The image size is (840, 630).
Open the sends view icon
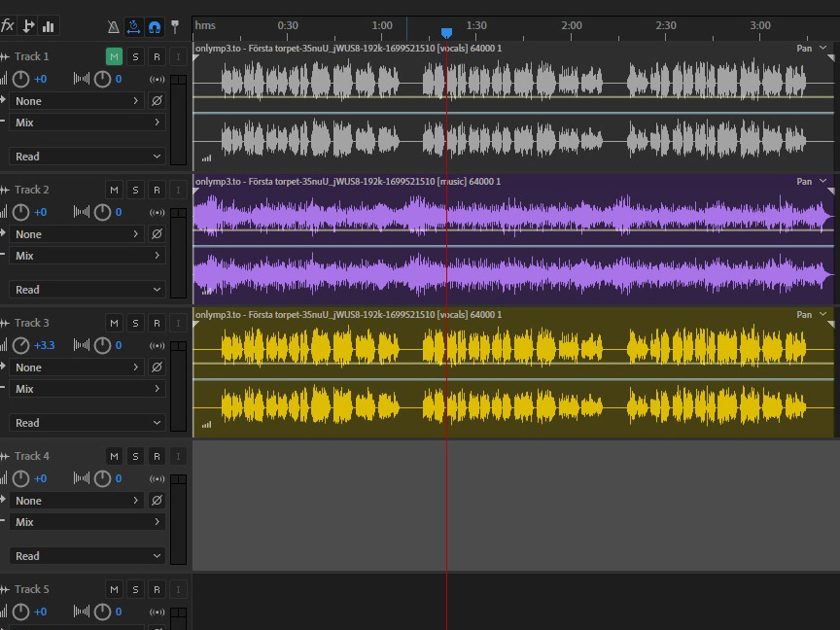[28, 25]
